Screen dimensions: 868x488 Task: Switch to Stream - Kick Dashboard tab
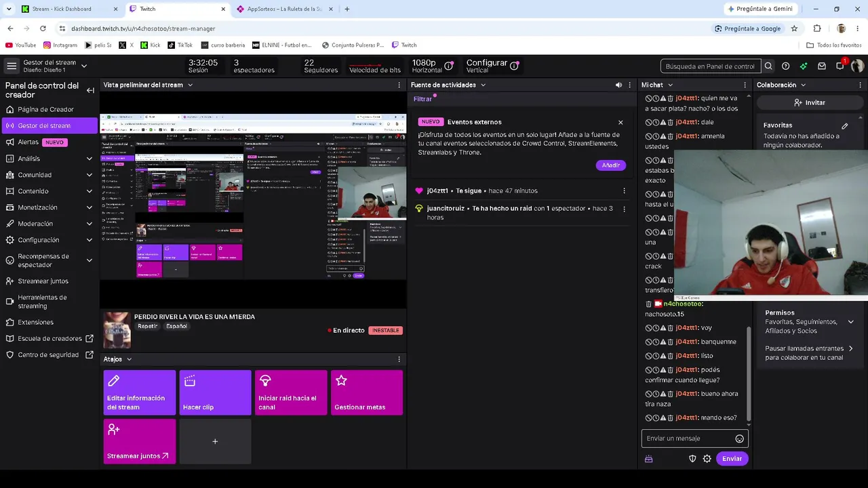click(68, 9)
